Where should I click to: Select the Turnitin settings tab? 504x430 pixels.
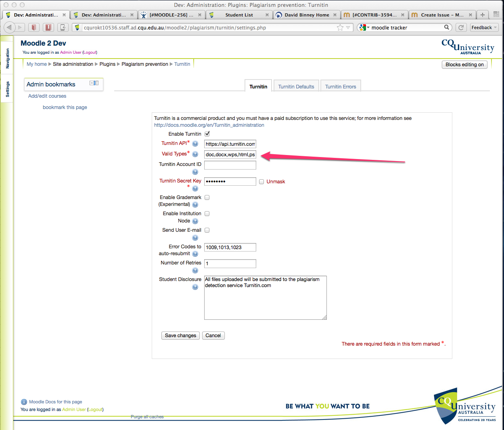[258, 86]
